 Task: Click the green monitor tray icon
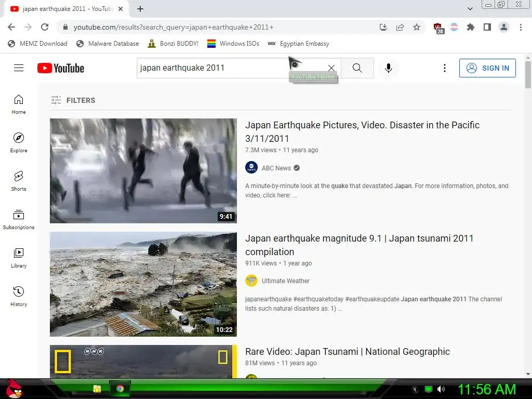click(429, 389)
